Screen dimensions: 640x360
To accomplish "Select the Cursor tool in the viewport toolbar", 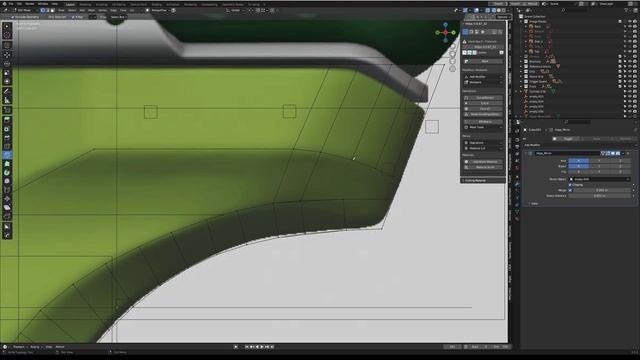I will pyautogui.click(x=7, y=35).
